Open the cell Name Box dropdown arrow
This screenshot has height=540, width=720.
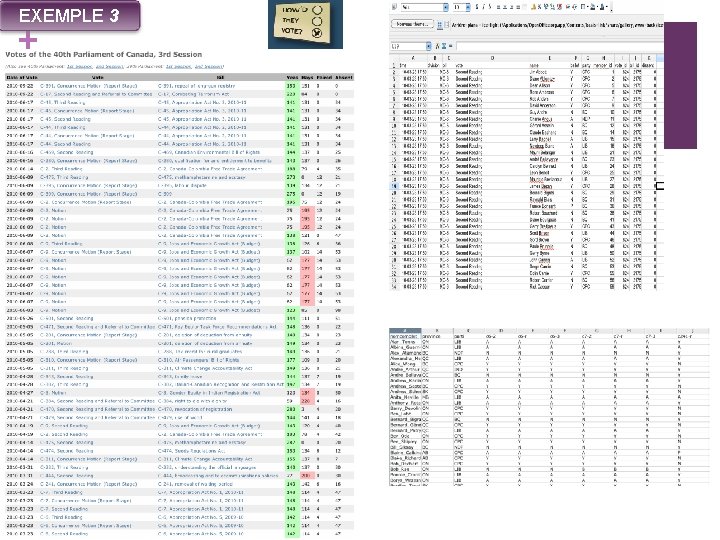(x=428, y=46)
